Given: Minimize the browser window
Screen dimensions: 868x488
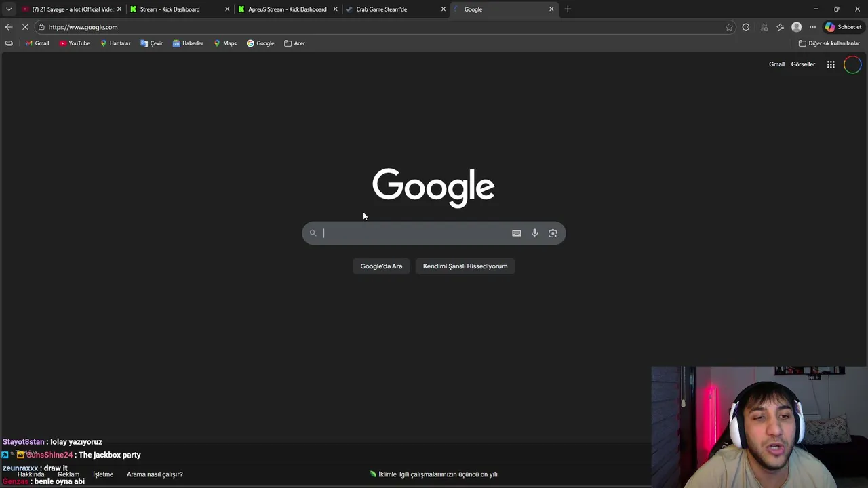Looking at the screenshot, I should [816, 9].
